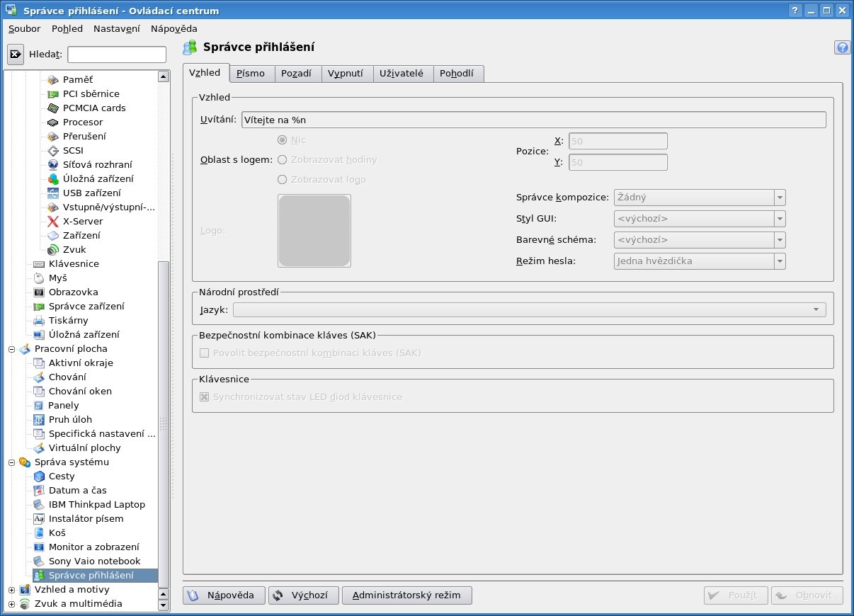The height and width of the screenshot is (616, 854).
Task: Collapse the Pracovní plocha tree node
Action: pyautogui.click(x=11, y=348)
